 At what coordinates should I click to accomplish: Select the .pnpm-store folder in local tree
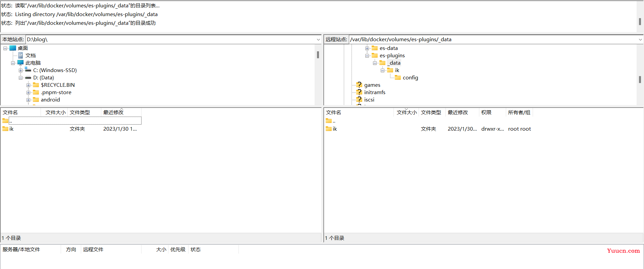pos(56,92)
